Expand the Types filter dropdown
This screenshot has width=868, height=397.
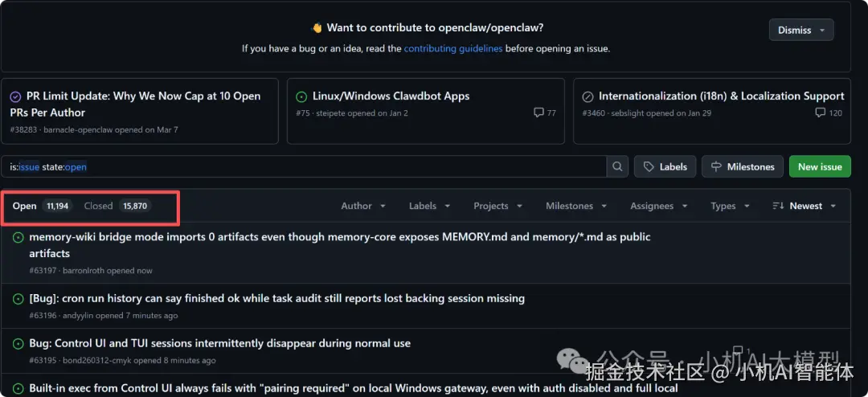coord(730,206)
